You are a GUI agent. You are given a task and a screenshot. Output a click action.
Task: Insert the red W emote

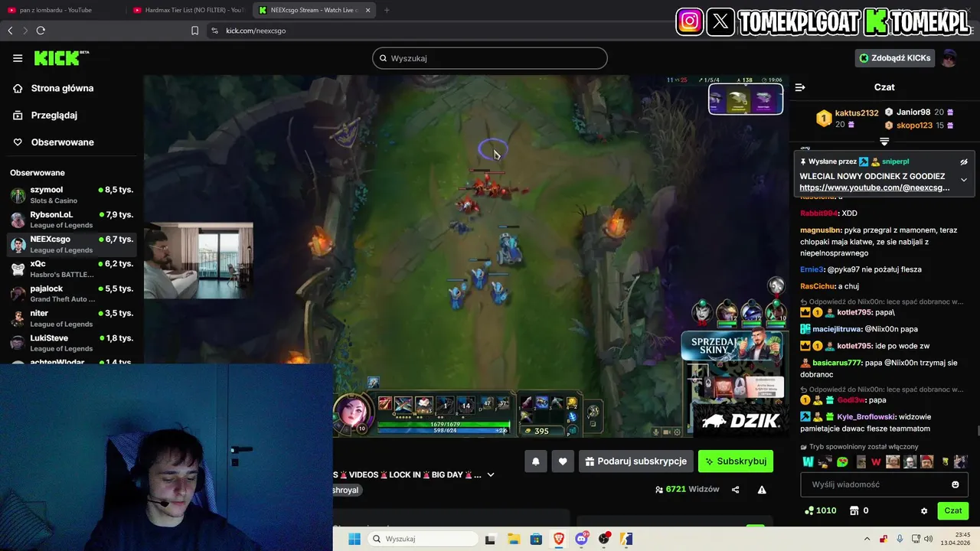876,461
